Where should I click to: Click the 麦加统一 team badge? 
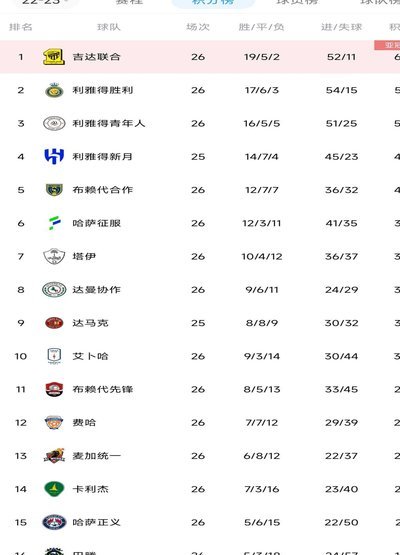54,456
